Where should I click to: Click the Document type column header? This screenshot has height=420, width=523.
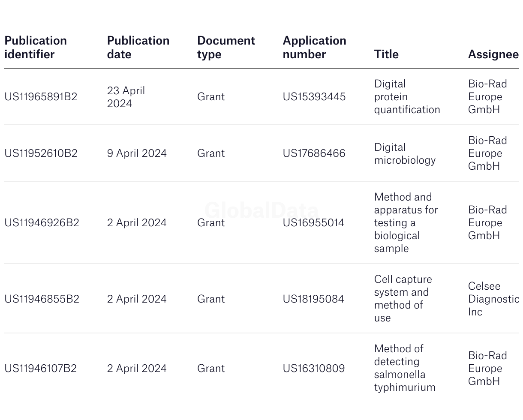[x=226, y=48]
